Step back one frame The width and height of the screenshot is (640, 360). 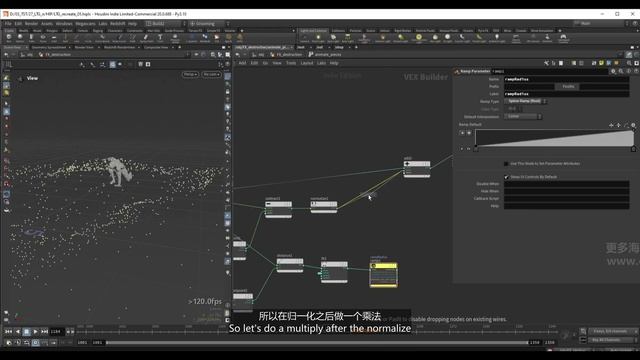tap(18, 332)
